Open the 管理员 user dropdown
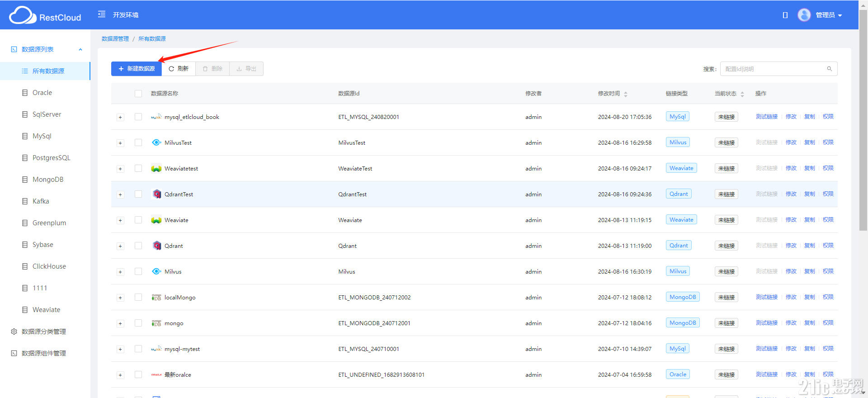868x398 pixels. pos(829,15)
